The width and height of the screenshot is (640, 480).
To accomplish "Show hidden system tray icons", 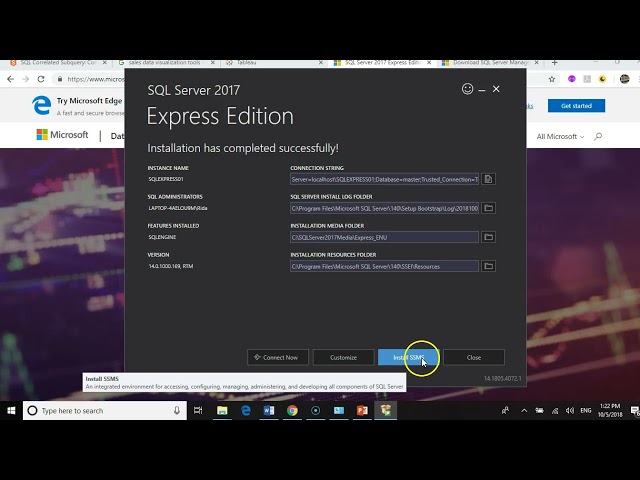I will coord(524,411).
